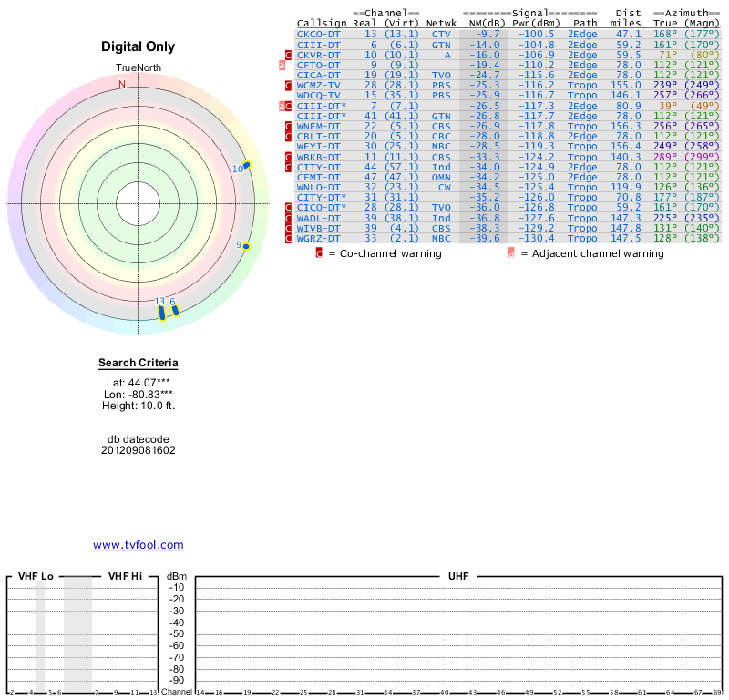Click the red N north marker on radar
Viewport: 729px width, 700px height.
coord(122,84)
